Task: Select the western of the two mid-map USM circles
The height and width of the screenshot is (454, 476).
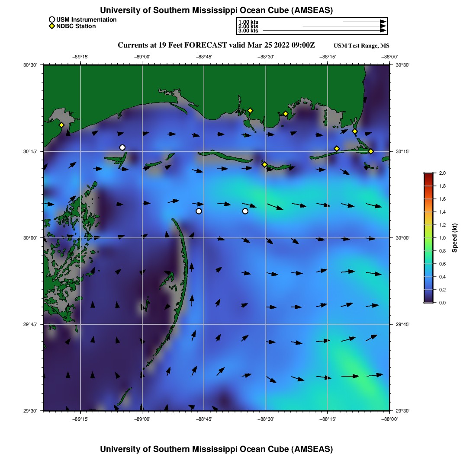Action: 199,211
